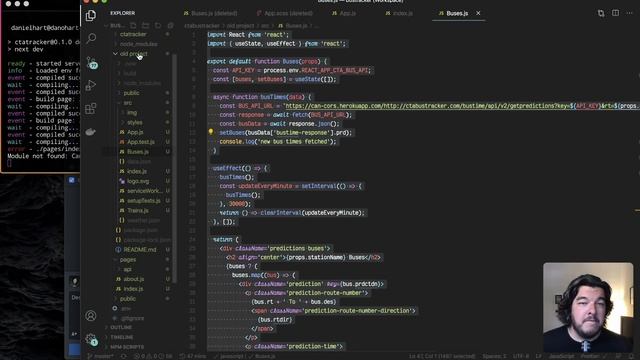The height and width of the screenshot is (360, 640).
Task: Switch to the App.scss (deleted) tab
Action: coord(285,13)
